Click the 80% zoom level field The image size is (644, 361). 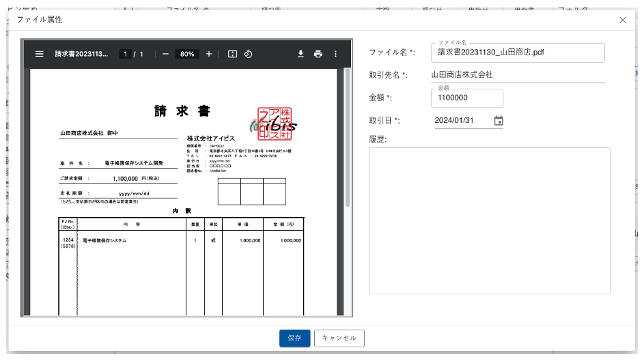(x=187, y=54)
